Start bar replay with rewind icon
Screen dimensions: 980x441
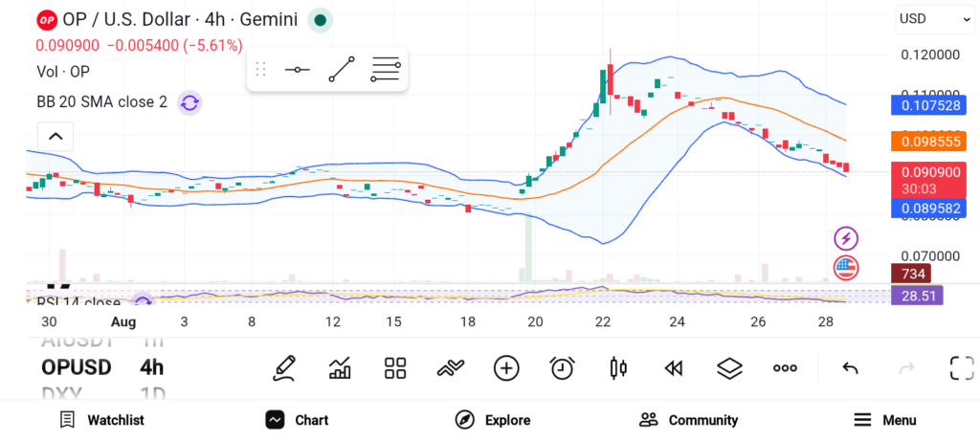tap(673, 368)
